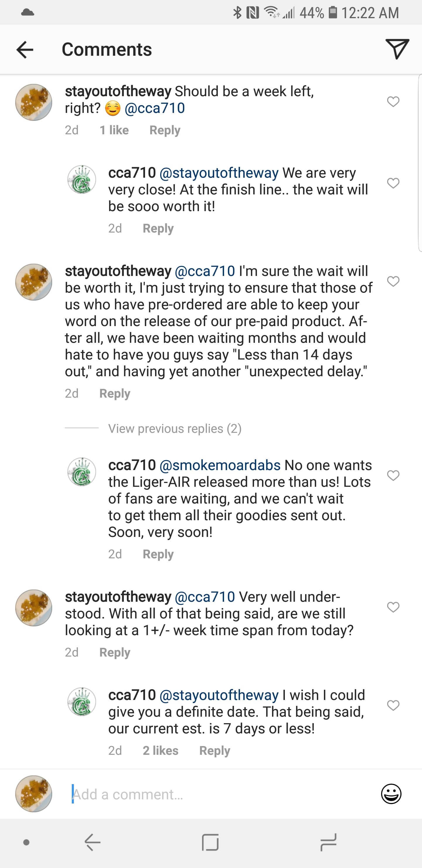Focus the Add a comment field
Viewport: 422px width, 868px height.
(x=222, y=794)
